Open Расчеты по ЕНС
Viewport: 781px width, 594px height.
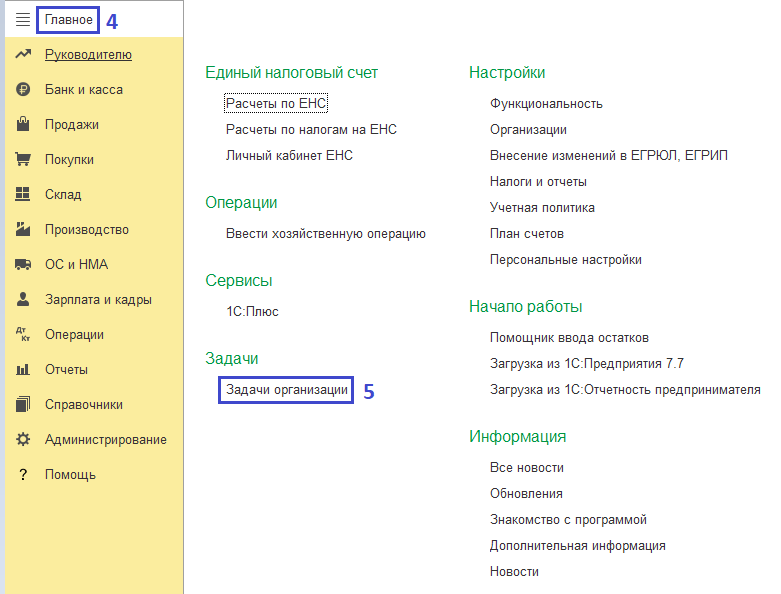pyautogui.click(x=276, y=103)
